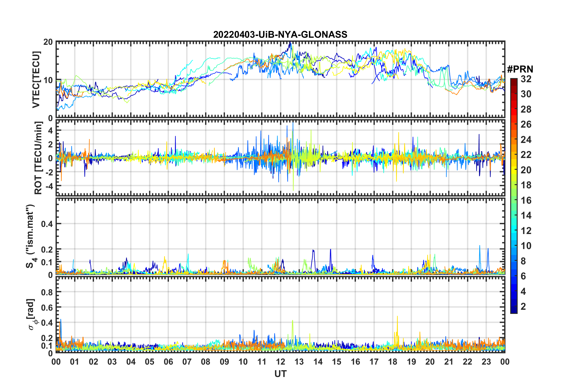
Task: Click the colorbar at PRN 24 orange
Action: point(514,139)
